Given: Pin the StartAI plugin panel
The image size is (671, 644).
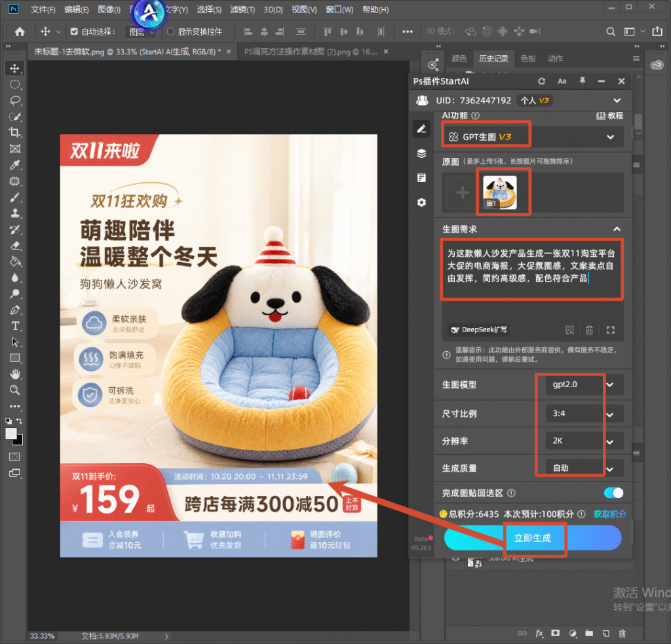Looking at the screenshot, I should click(583, 81).
